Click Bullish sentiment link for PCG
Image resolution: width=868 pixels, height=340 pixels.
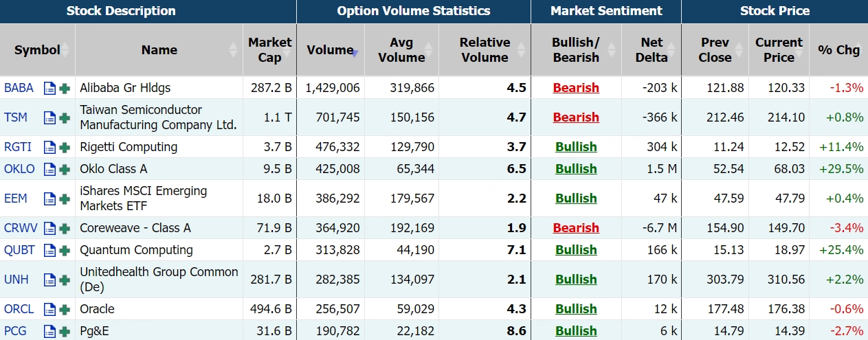576,331
